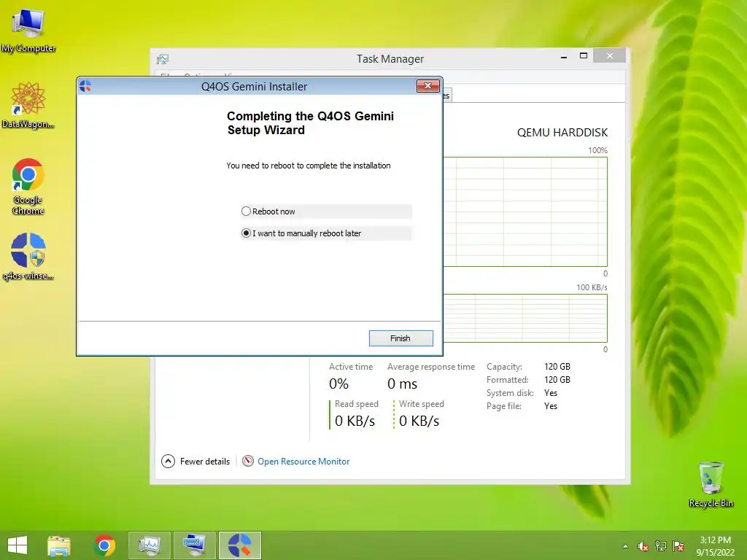
Task: Click the muted volume tray icon
Action: click(643, 546)
